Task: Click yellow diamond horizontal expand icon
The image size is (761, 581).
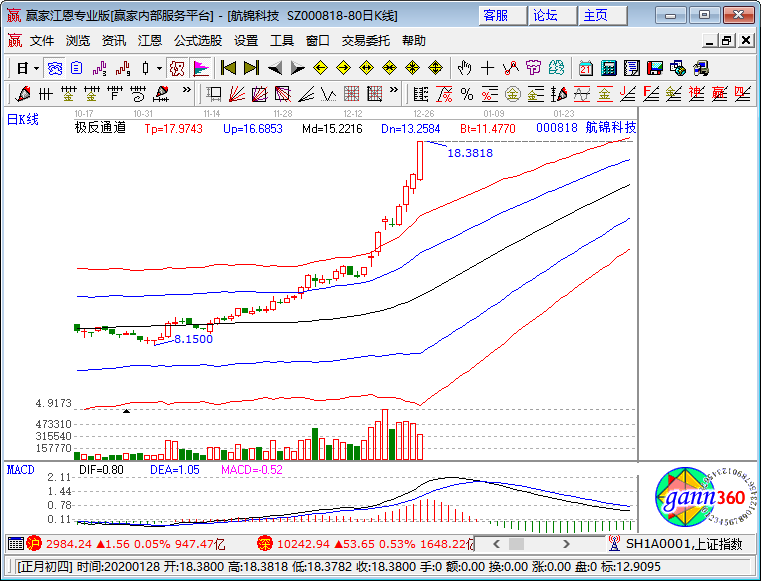Action: tap(366, 68)
